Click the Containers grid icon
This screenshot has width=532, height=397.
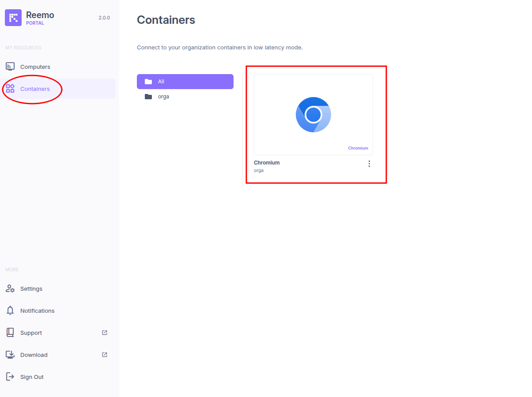(x=10, y=88)
